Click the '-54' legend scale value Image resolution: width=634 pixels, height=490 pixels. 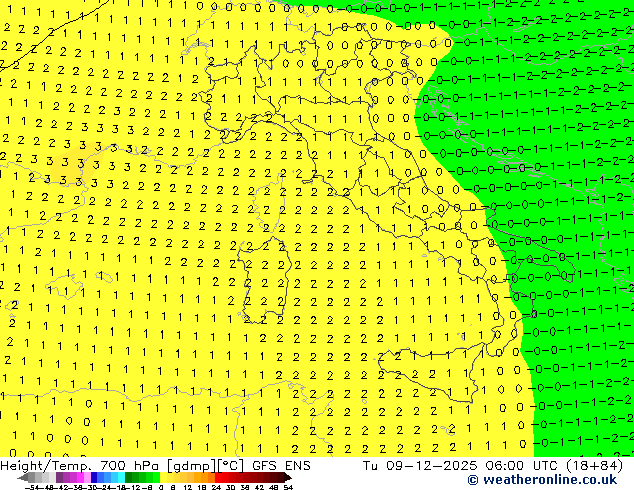[x=32, y=487]
